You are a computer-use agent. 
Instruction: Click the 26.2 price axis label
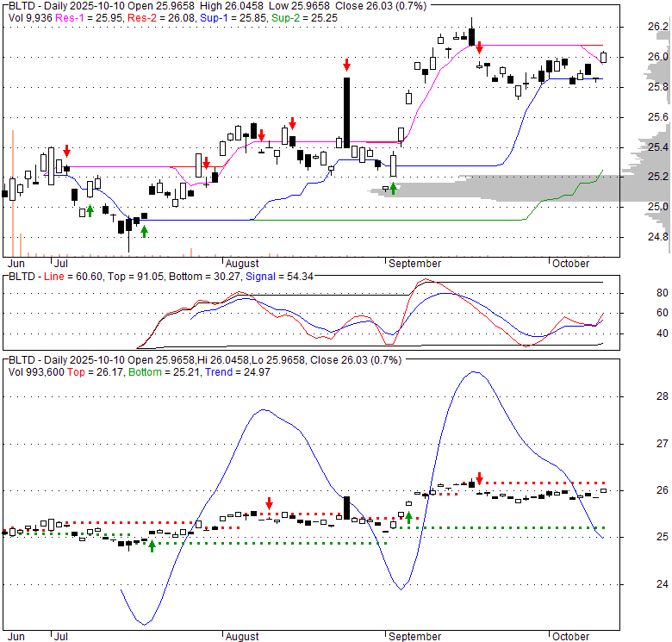(x=657, y=27)
